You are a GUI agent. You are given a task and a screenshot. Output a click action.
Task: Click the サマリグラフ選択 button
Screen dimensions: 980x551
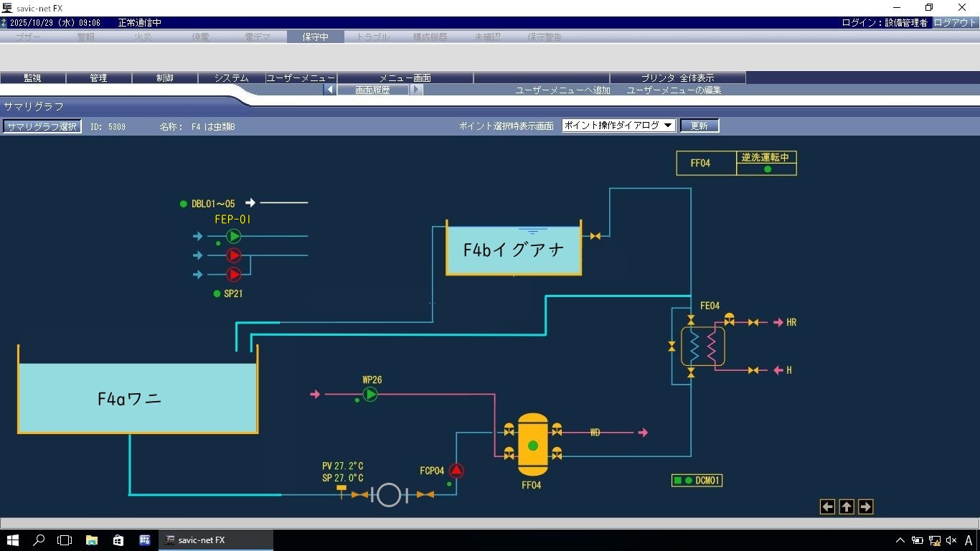(x=42, y=126)
